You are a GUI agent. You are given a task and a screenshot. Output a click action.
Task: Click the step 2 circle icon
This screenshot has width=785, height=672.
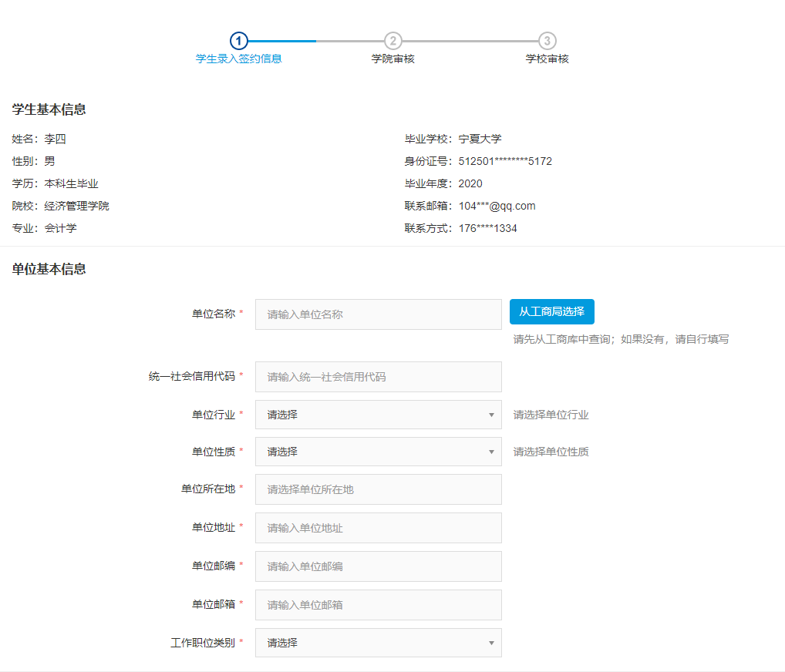pyautogui.click(x=393, y=41)
